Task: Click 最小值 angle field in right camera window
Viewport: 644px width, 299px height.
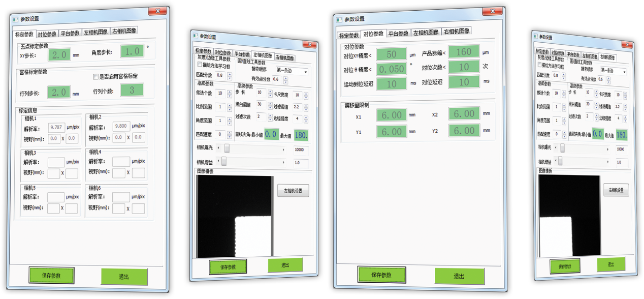Action: coord(597,134)
